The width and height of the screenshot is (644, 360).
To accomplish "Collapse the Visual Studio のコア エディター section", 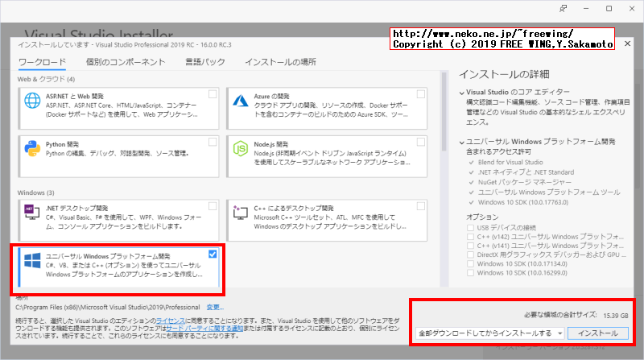I will pyautogui.click(x=461, y=93).
